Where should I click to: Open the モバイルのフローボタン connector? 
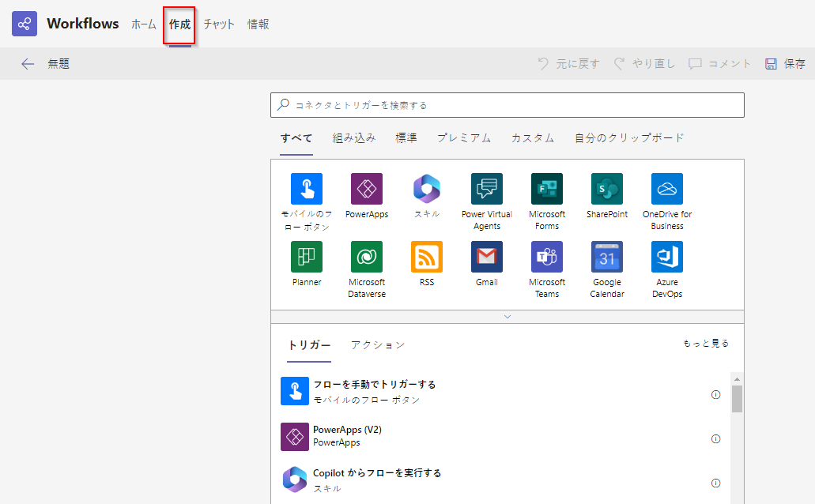pyautogui.click(x=306, y=190)
